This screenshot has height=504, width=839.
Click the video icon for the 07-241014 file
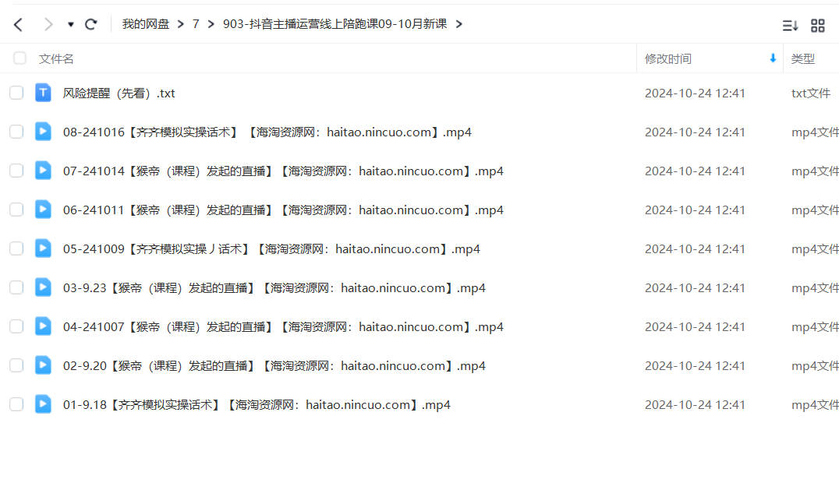pyautogui.click(x=44, y=171)
